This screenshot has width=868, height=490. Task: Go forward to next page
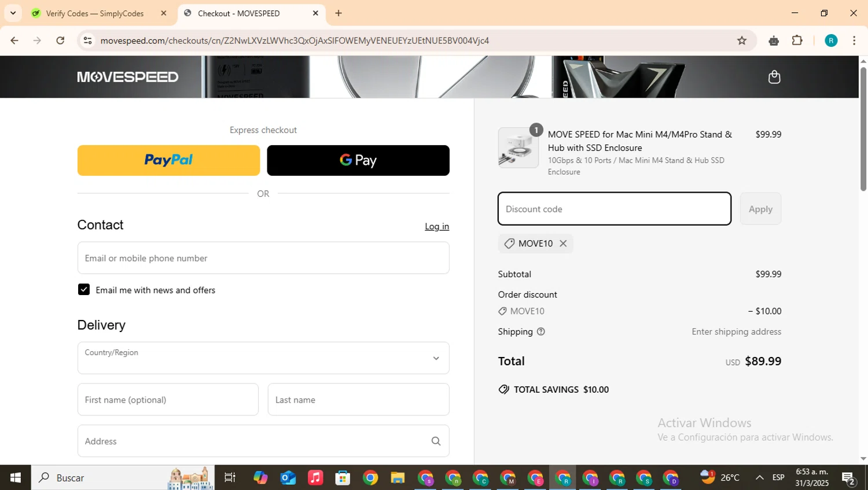click(x=37, y=40)
